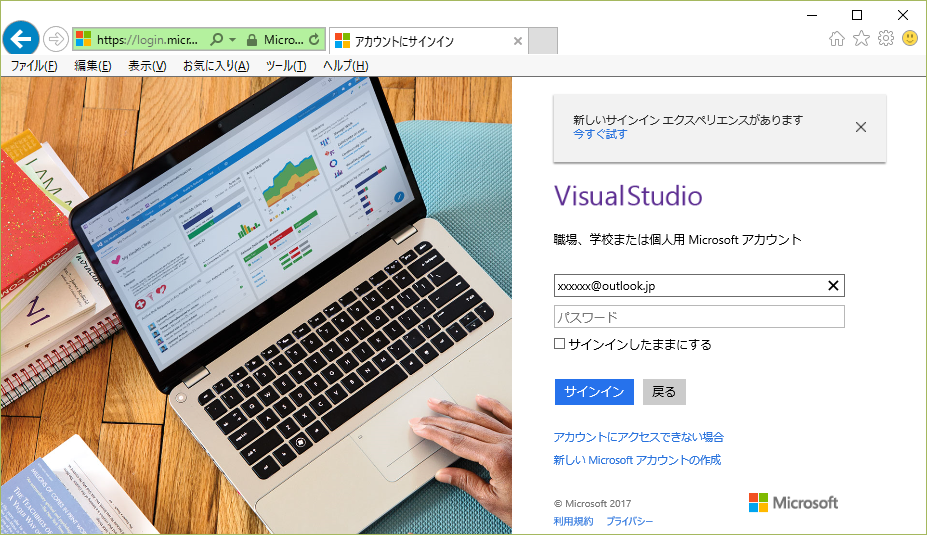The image size is (927, 535).
Task: Click the security padlock icon
Action: click(x=252, y=40)
